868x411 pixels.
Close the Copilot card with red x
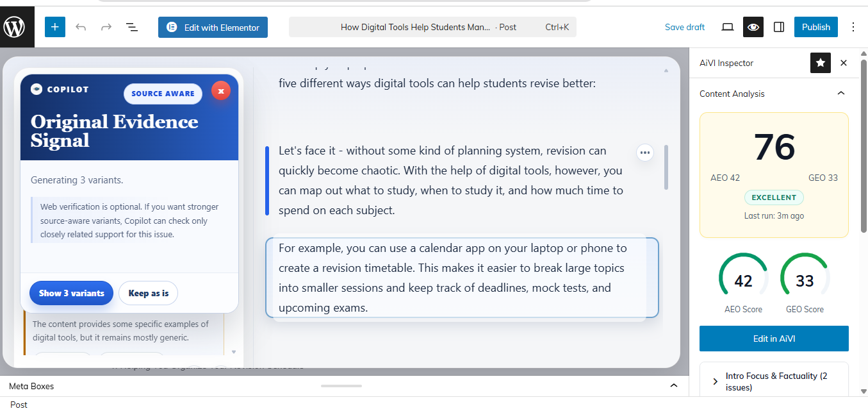coord(221,91)
